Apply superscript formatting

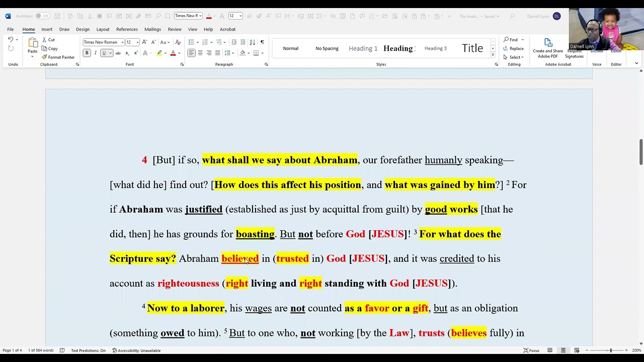tap(136, 53)
